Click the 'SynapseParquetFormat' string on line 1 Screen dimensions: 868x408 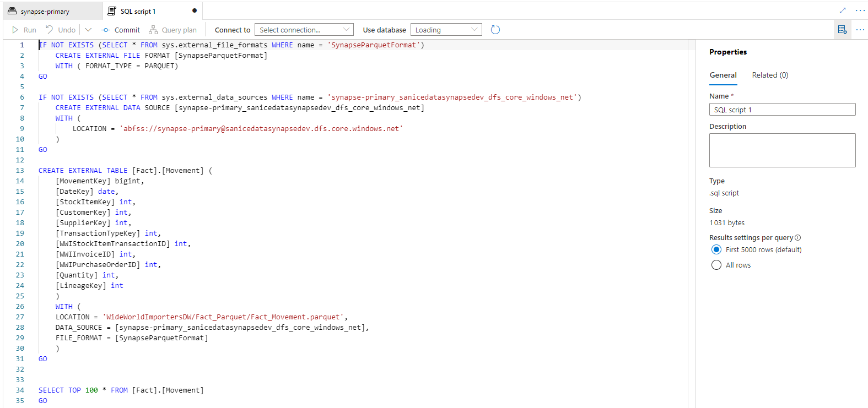[374, 45]
